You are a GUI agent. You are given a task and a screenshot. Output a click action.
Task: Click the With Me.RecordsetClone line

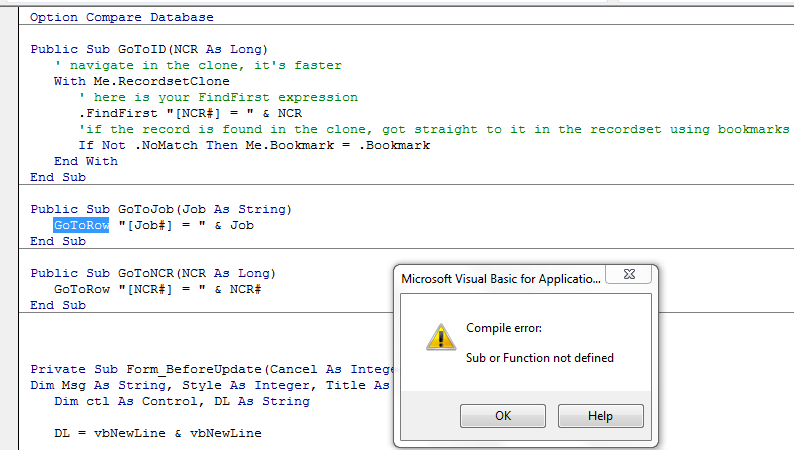(141, 81)
